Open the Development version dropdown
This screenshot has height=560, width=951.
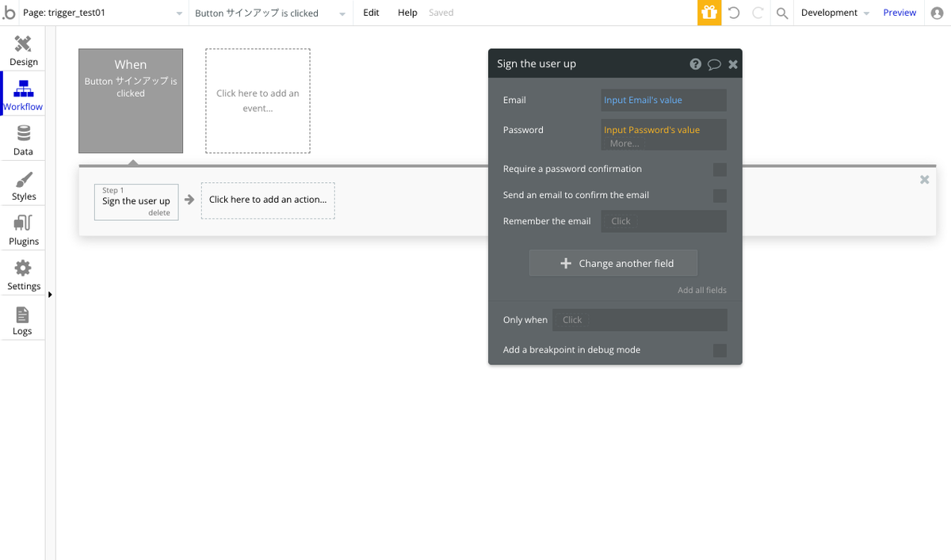pyautogui.click(x=835, y=13)
